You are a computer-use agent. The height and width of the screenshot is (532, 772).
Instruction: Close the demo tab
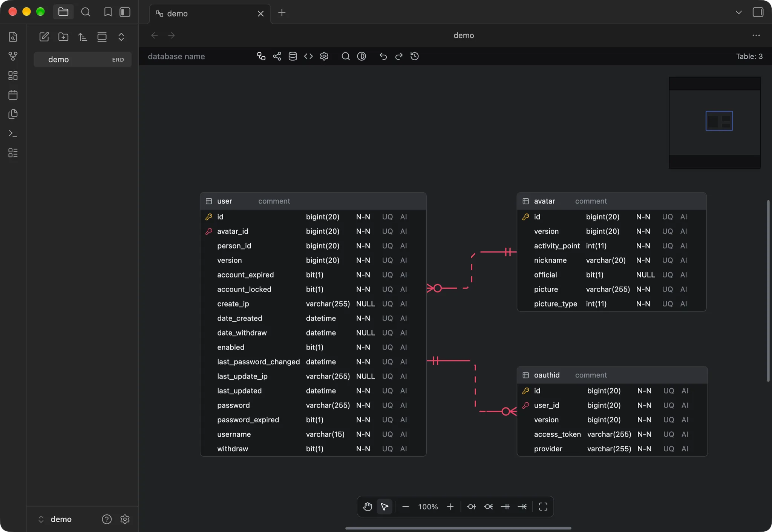tap(260, 14)
